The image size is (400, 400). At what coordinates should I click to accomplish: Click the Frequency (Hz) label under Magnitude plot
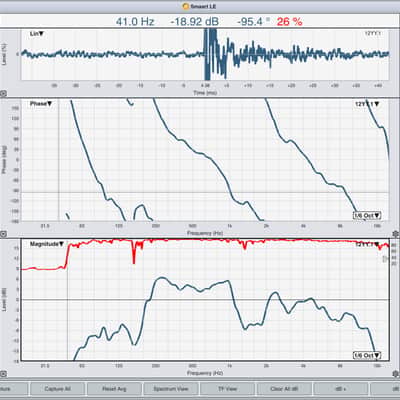[205, 373]
